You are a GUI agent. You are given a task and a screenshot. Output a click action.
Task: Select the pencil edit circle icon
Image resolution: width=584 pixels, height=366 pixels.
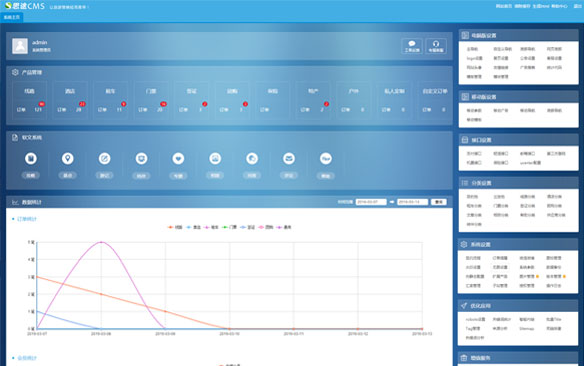(x=104, y=159)
